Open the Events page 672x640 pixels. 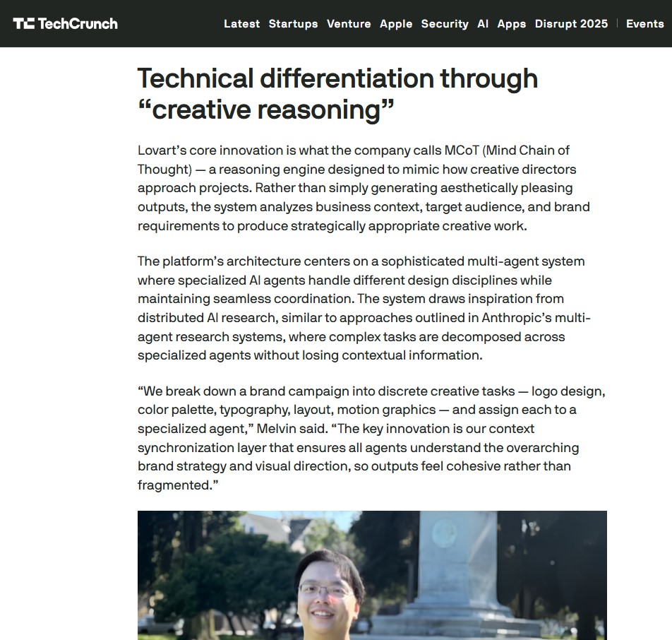tap(644, 23)
